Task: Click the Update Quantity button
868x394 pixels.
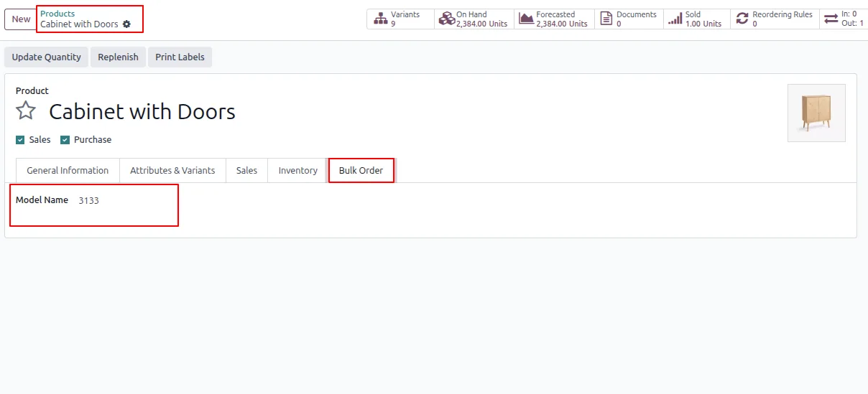Action: click(x=47, y=57)
